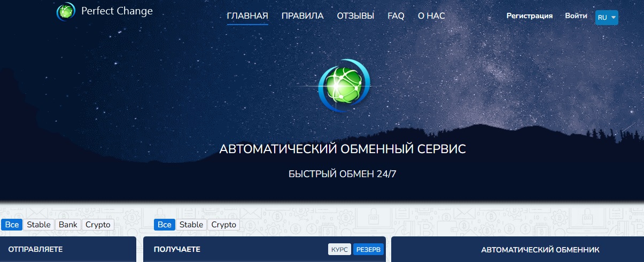Viewport: 644px width, 262px height.
Task: Open the ПРАВИЛА page
Action: (302, 16)
